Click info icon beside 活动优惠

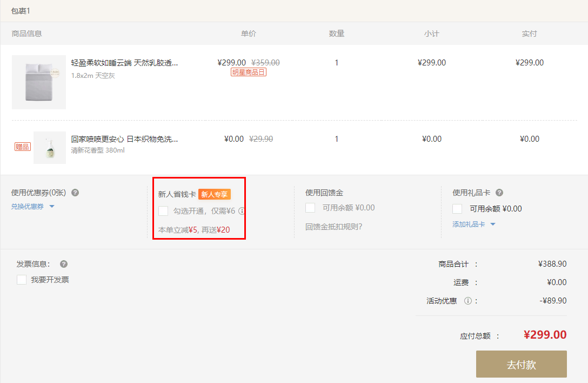468,301
